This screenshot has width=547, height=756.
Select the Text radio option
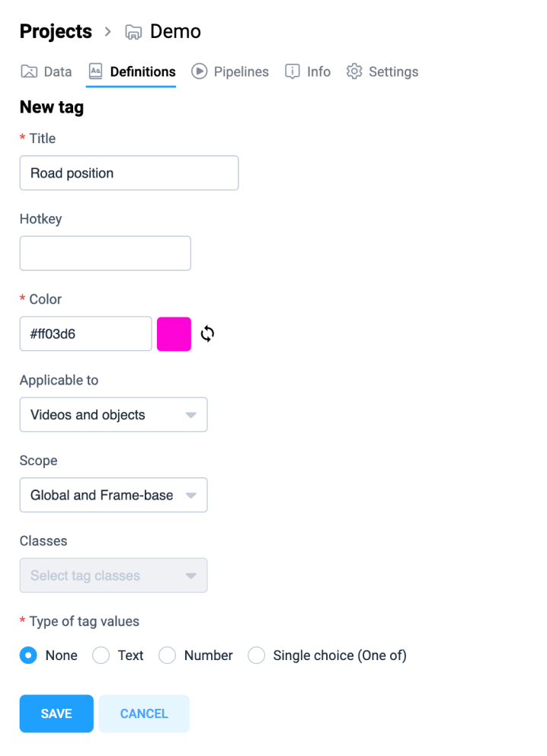point(101,656)
